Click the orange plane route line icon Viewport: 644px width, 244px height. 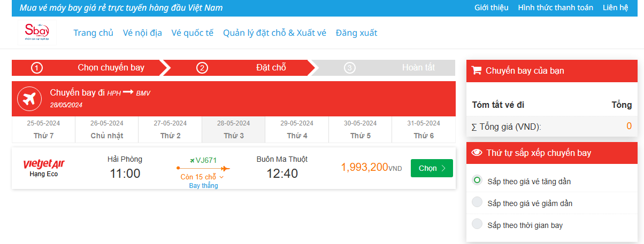tap(203, 168)
